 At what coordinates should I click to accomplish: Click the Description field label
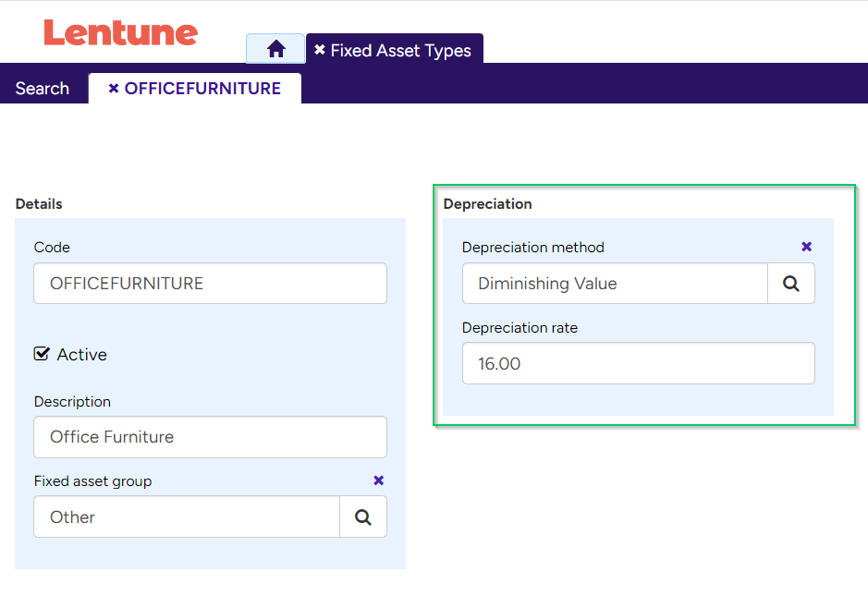coord(72,402)
